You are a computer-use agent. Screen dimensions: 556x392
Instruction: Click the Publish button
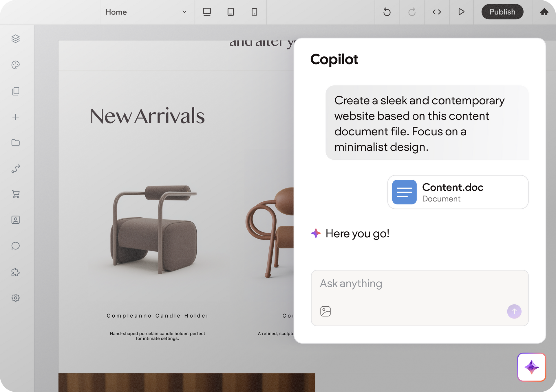[x=502, y=12]
